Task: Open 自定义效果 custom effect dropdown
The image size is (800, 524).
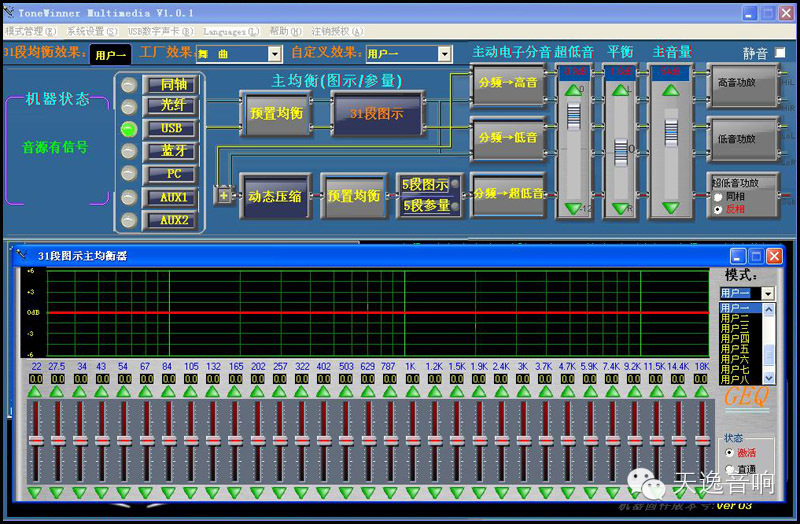Action: click(444, 54)
